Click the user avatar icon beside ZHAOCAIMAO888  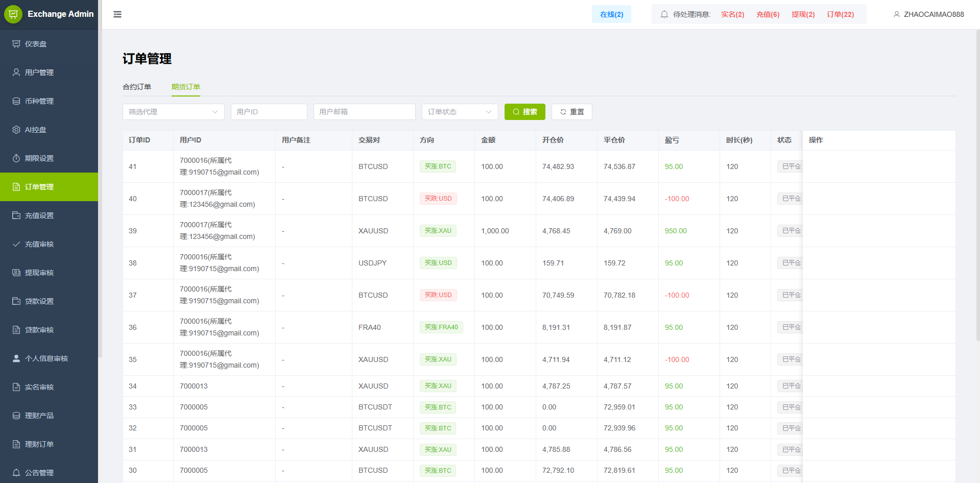pyautogui.click(x=897, y=14)
